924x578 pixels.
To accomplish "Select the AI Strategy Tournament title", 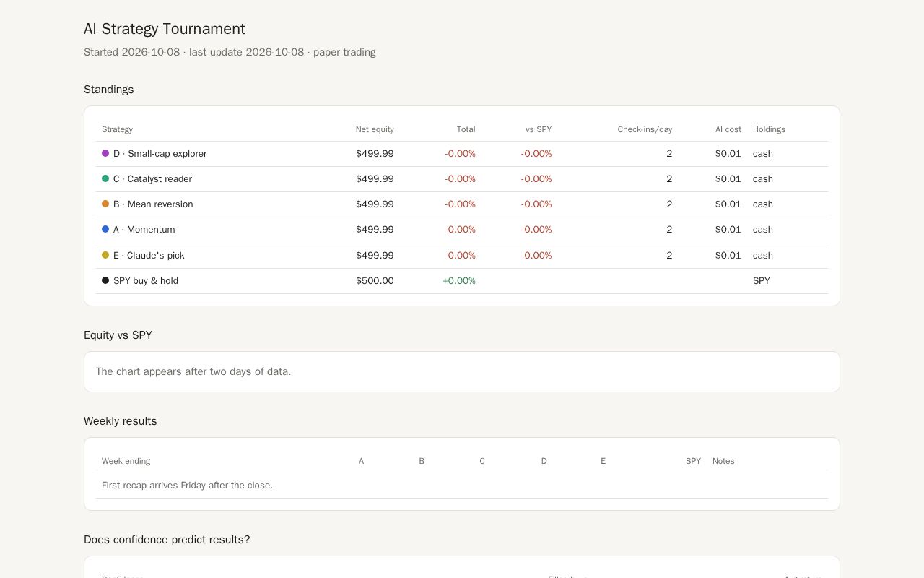I will (x=165, y=29).
